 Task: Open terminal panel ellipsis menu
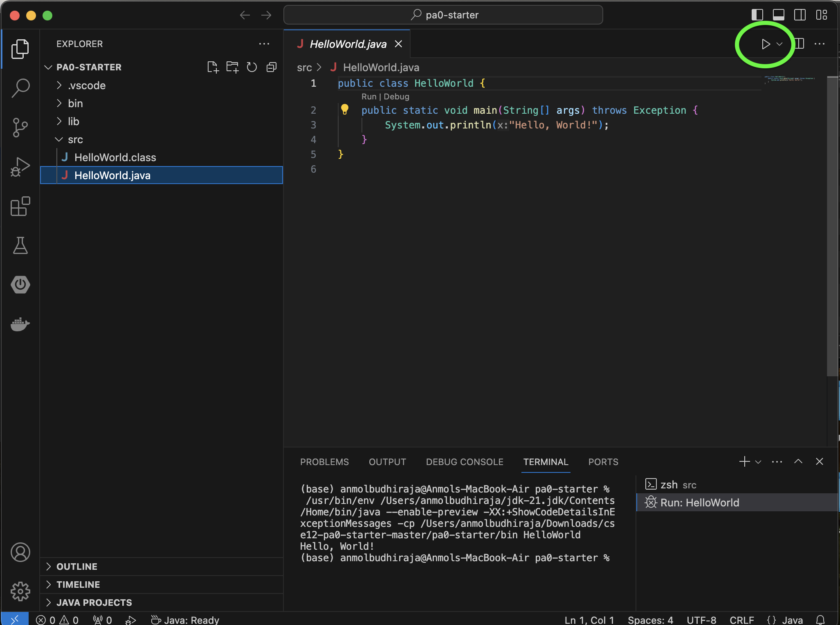point(777,462)
